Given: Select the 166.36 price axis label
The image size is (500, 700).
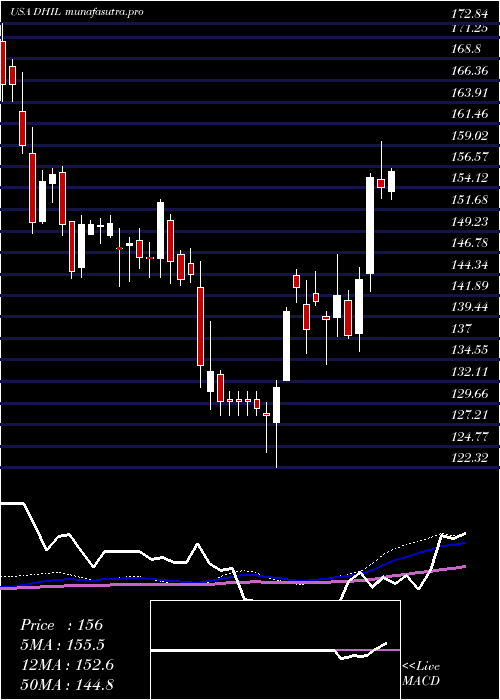Looking at the screenshot, I should (x=469, y=71).
